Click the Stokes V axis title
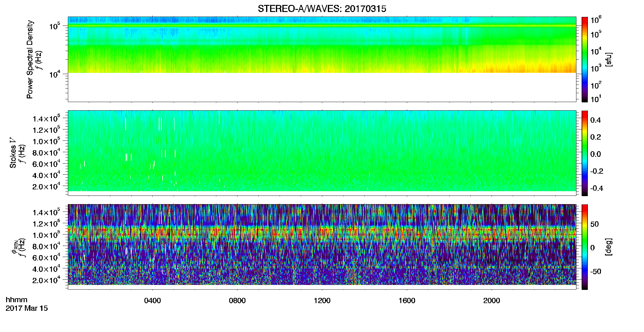This screenshot has width=644, height=332. [x=13, y=156]
